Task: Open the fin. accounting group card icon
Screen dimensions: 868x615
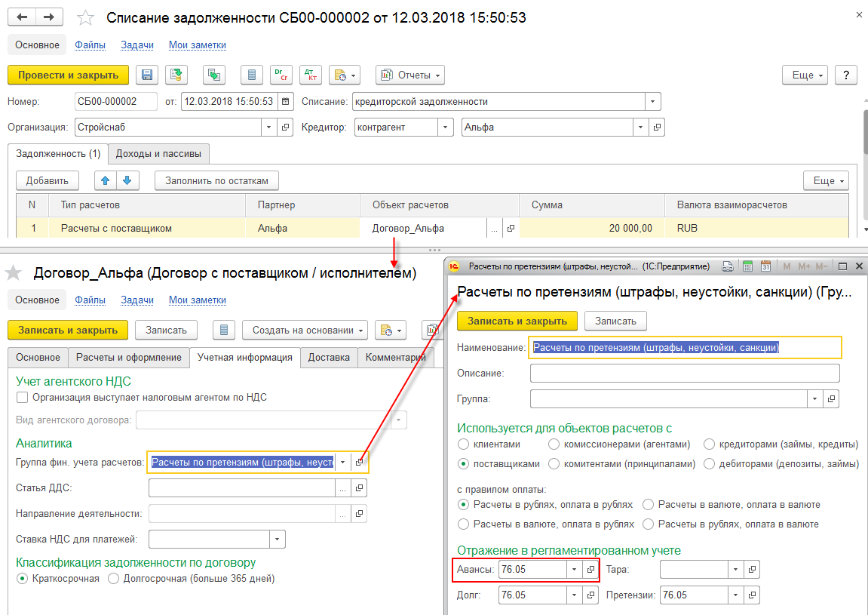Action: 359,462
